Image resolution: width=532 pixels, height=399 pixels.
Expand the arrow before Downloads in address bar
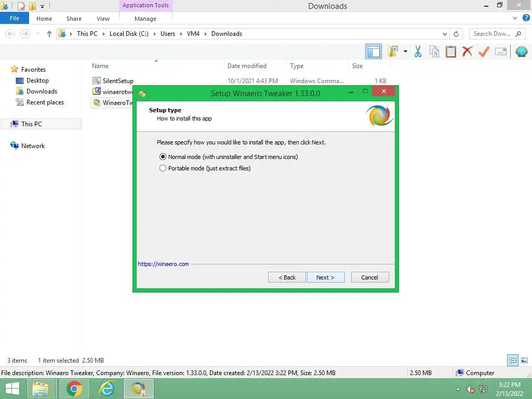point(206,34)
